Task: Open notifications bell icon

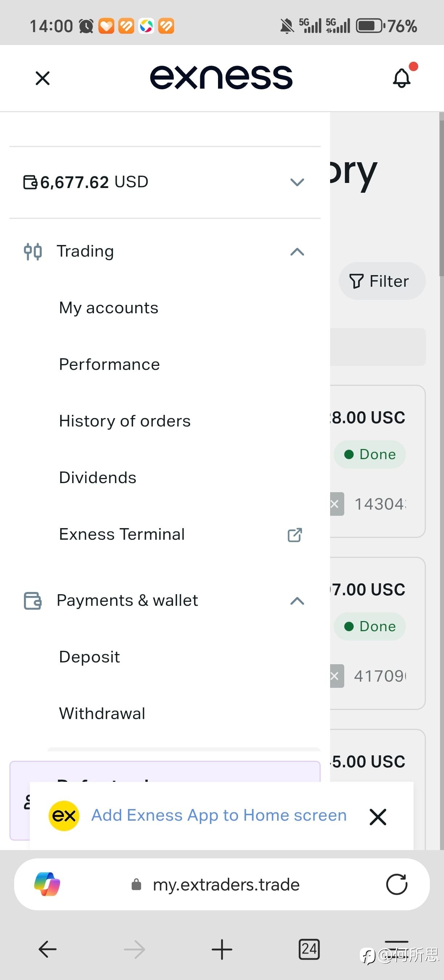Action: tap(402, 78)
